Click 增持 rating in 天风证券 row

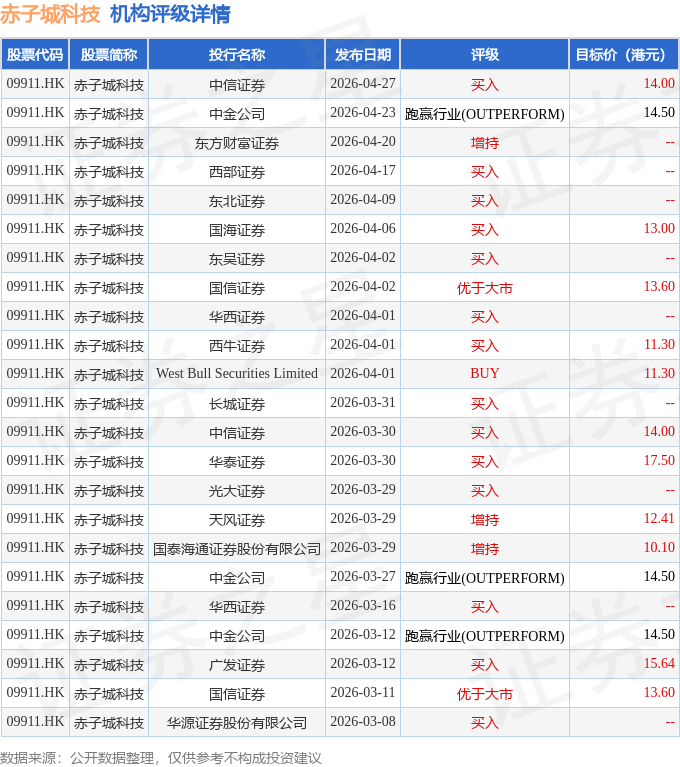485,520
